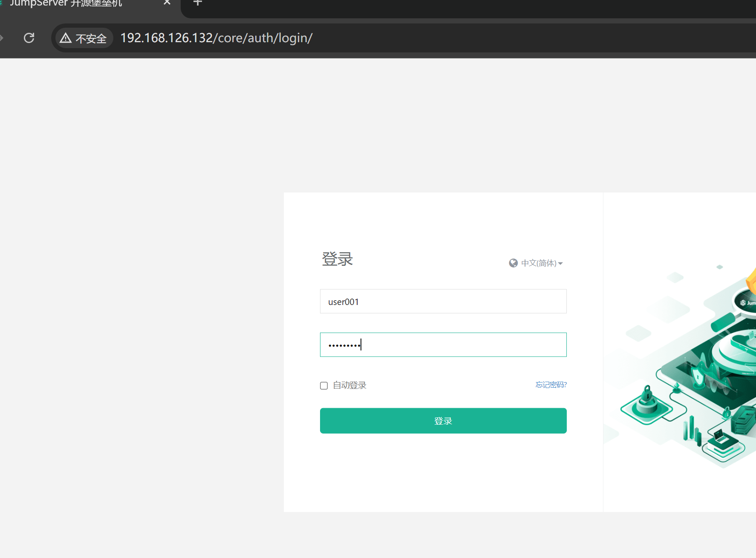Screen dimensions: 756x558
Task: Close the JumpServer browser tab
Action: coord(167,3)
